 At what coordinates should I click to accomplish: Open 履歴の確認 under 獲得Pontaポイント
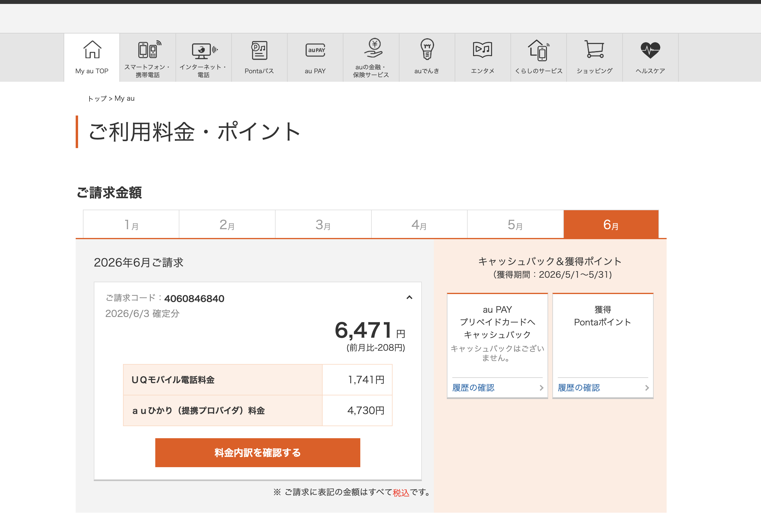click(x=579, y=388)
